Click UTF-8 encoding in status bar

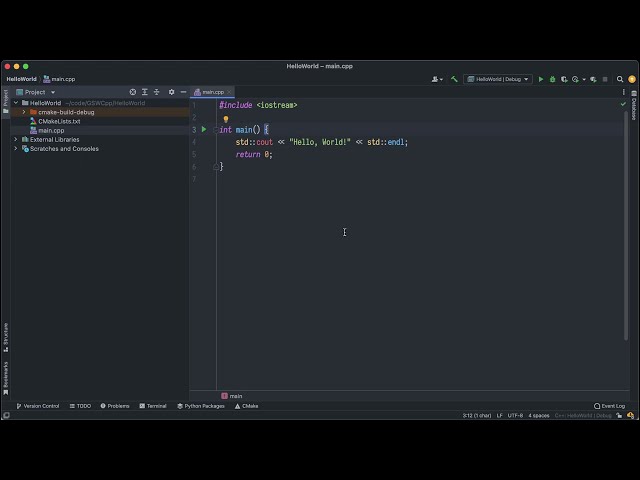515,416
